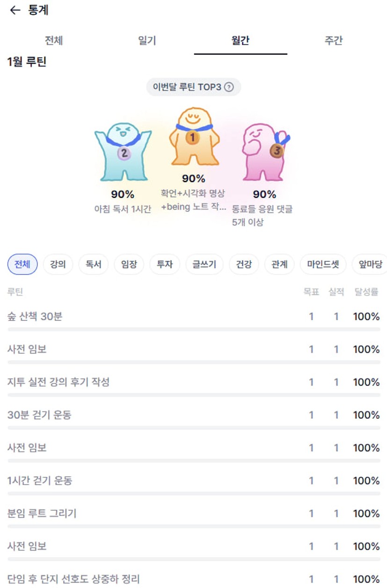Filter routines by 독서 category
Screen dimensions: 387x588
coord(94,264)
